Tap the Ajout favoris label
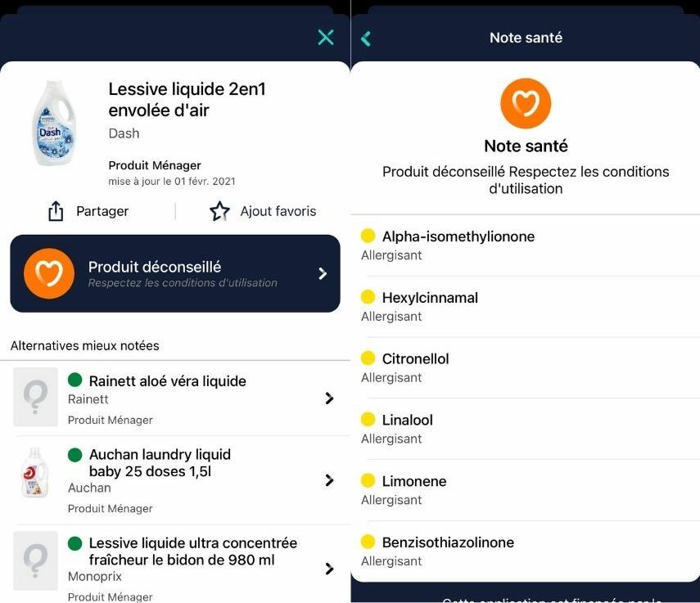This screenshot has width=700, height=603. point(278,211)
